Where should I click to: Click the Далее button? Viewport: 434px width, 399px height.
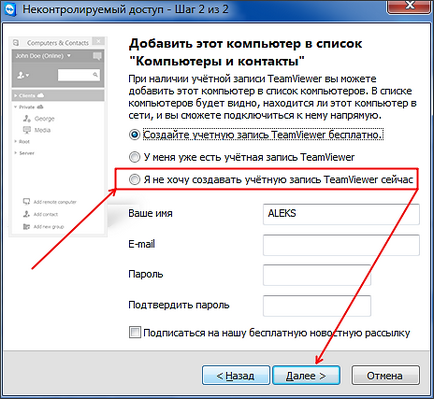[306, 375]
